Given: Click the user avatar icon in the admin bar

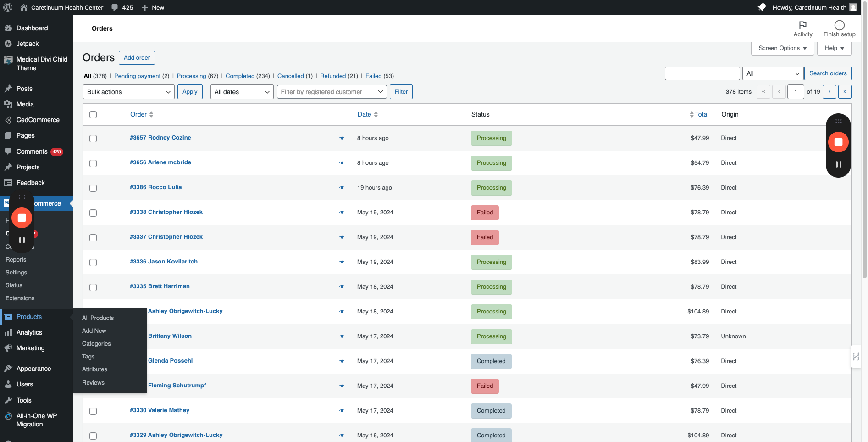Looking at the screenshot, I should 853,7.
